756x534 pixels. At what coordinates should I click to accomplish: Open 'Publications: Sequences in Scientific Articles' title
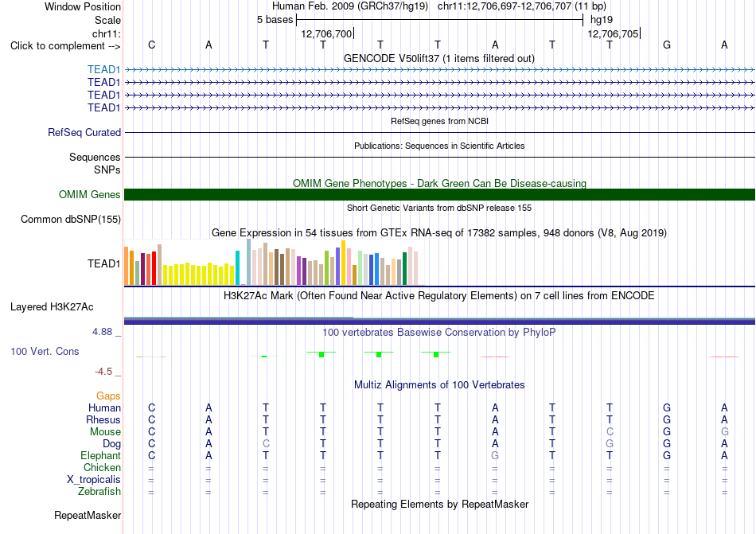(439, 146)
